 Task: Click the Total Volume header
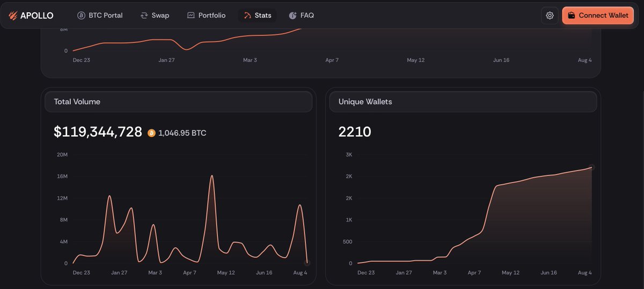(179, 102)
